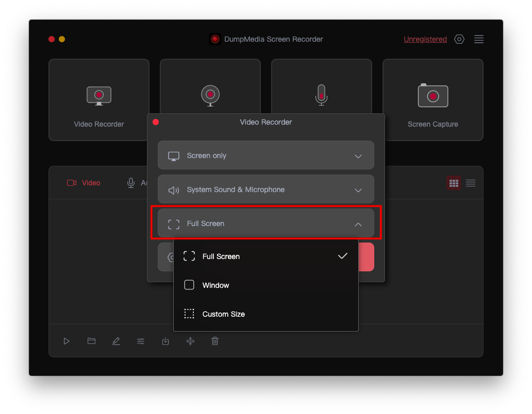The height and width of the screenshot is (414, 532).
Task: Click the play icon in bottom toolbar
Action: point(66,341)
